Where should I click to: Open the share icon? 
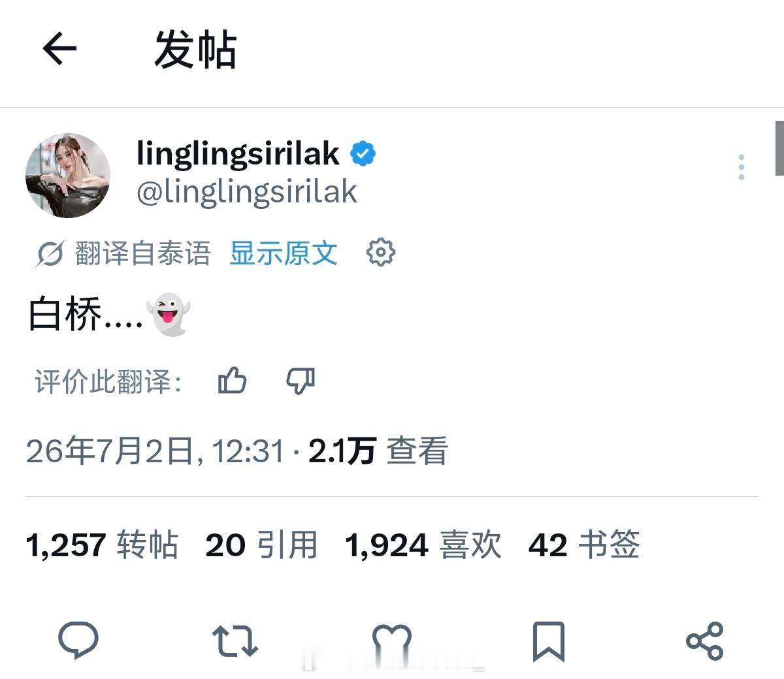[x=705, y=640]
